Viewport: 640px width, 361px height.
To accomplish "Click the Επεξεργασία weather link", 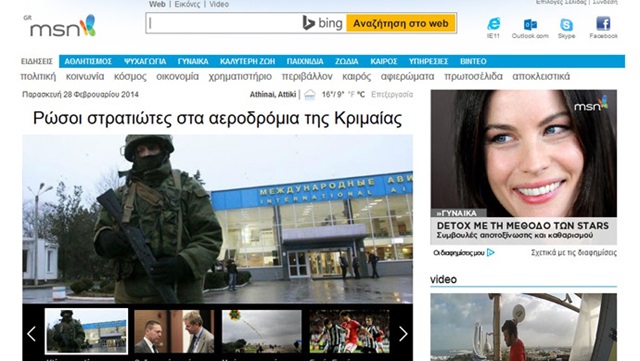I will click(392, 95).
